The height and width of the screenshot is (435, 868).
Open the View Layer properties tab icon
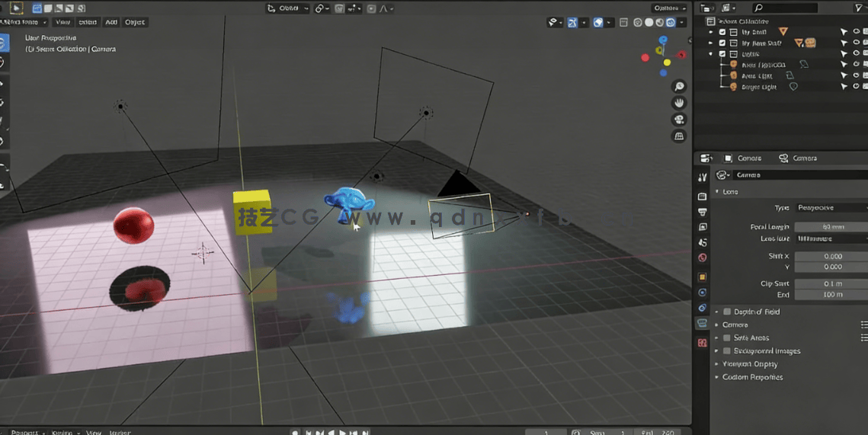pos(702,227)
